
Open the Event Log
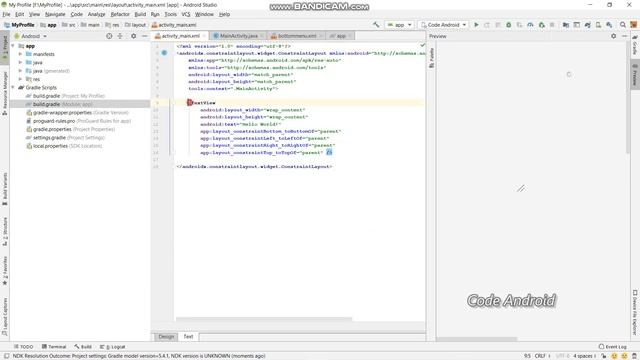pyautogui.click(x=613, y=347)
